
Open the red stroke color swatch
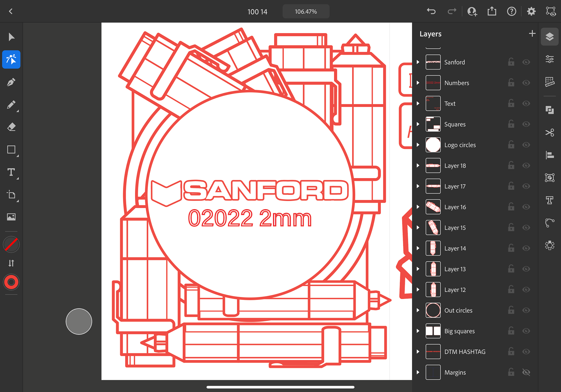(x=11, y=282)
